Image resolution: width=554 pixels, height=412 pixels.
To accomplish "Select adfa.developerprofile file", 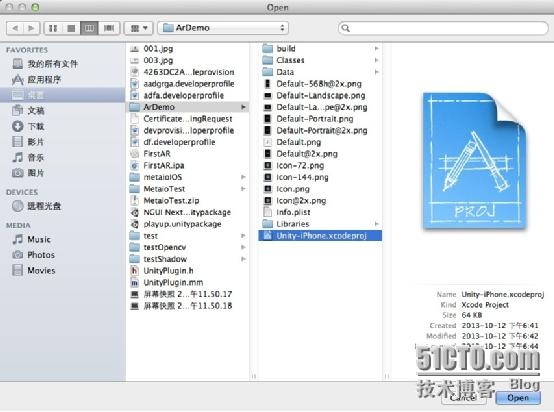I will tap(187, 95).
